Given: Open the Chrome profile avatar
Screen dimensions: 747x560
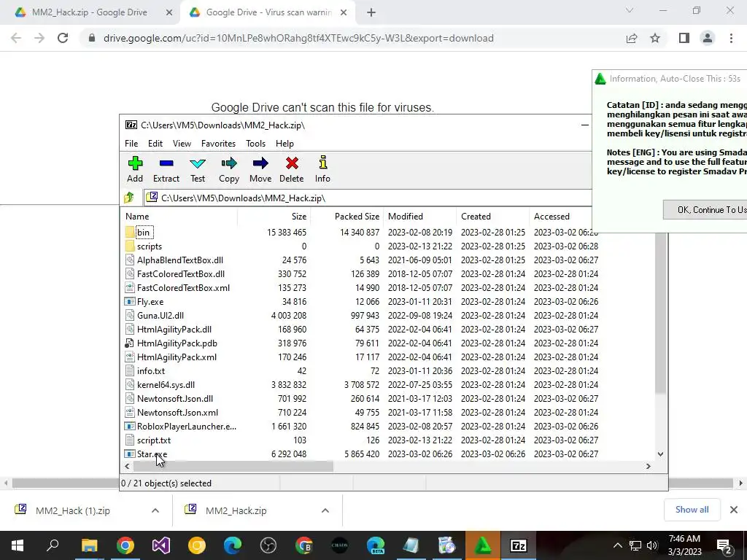Looking at the screenshot, I should (x=708, y=38).
